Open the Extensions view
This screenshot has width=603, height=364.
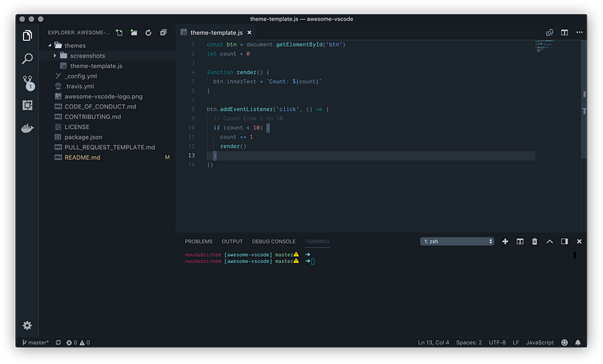(27, 105)
